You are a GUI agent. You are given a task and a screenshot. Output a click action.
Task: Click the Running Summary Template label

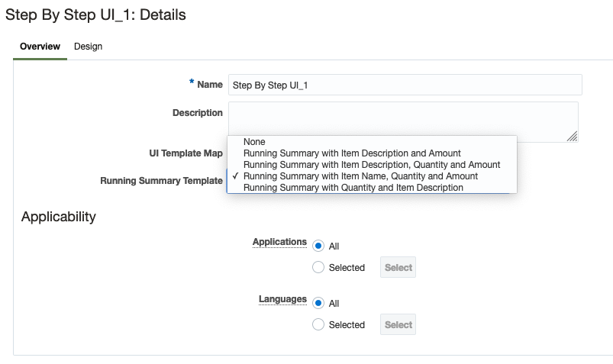(161, 181)
